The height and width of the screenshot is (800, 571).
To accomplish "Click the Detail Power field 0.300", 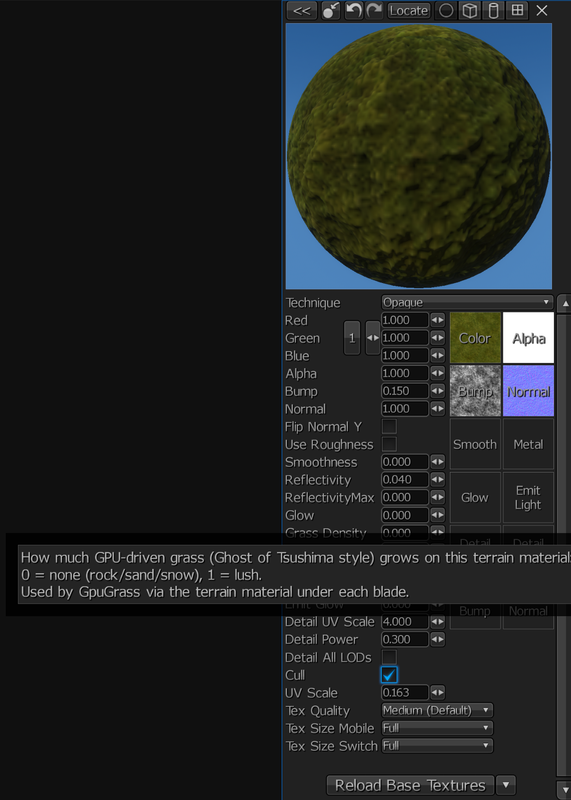I will click(x=405, y=640).
